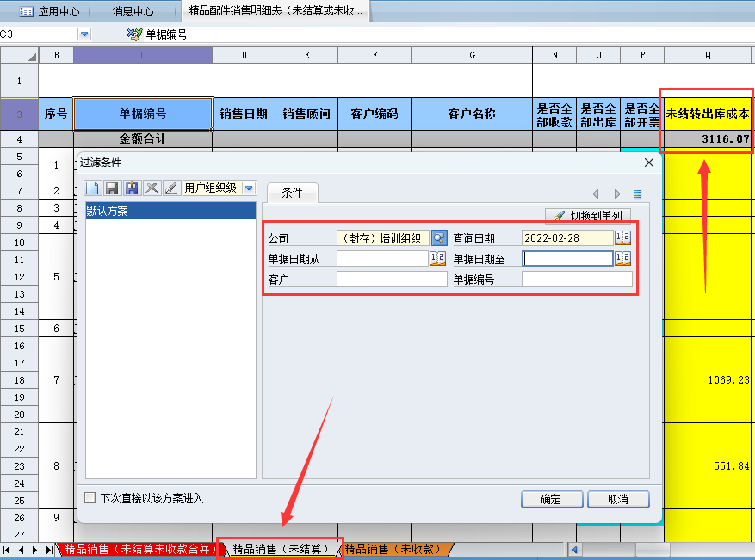Click the 确定 button
The width and height of the screenshot is (755, 560).
click(551, 500)
